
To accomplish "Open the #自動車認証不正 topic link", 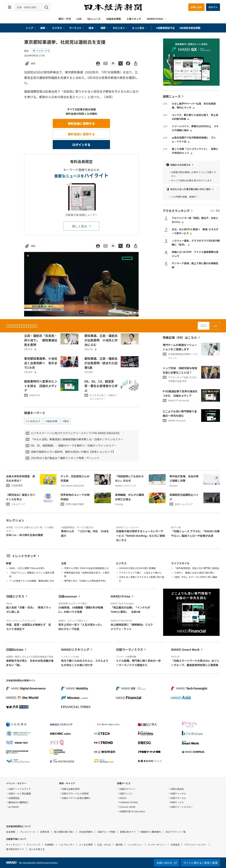I will pyautogui.click(x=166, y=28).
